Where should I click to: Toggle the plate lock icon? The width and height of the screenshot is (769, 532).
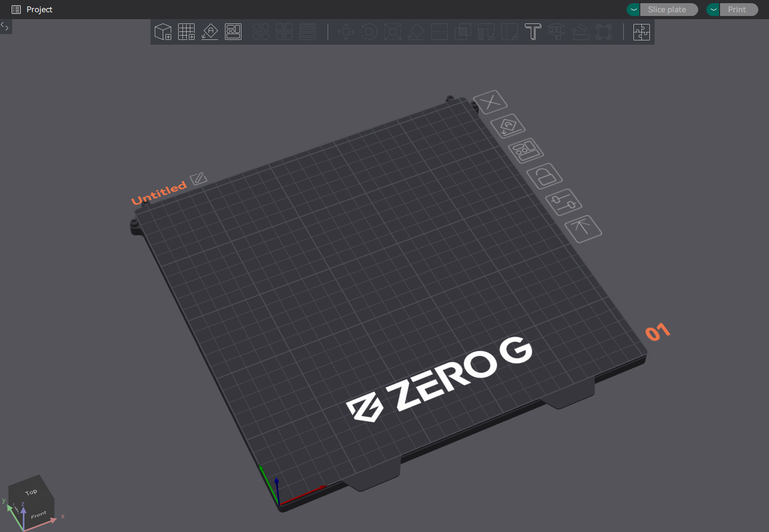[x=545, y=176]
